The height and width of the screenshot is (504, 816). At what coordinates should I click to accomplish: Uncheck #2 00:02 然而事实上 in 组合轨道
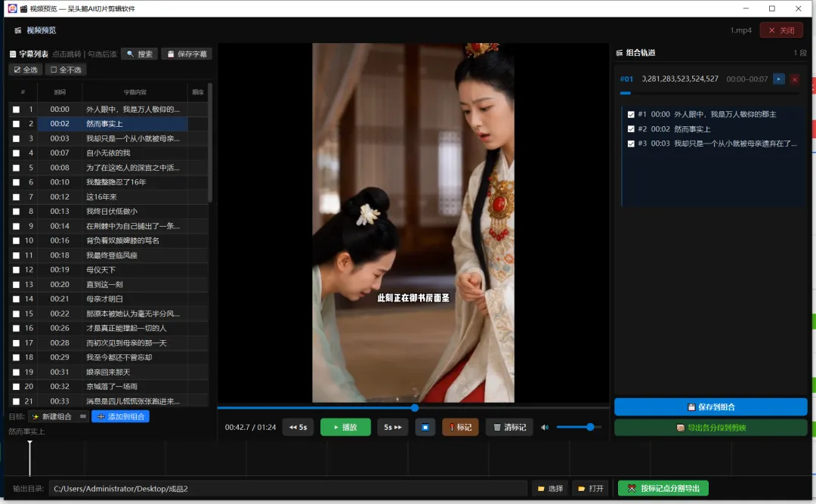pyautogui.click(x=631, y=128)
